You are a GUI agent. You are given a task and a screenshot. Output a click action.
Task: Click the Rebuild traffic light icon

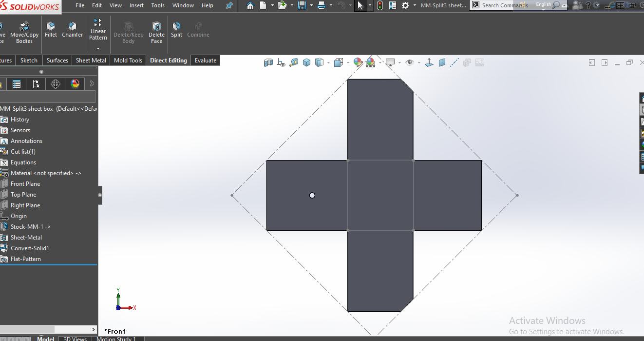[380, 6]
